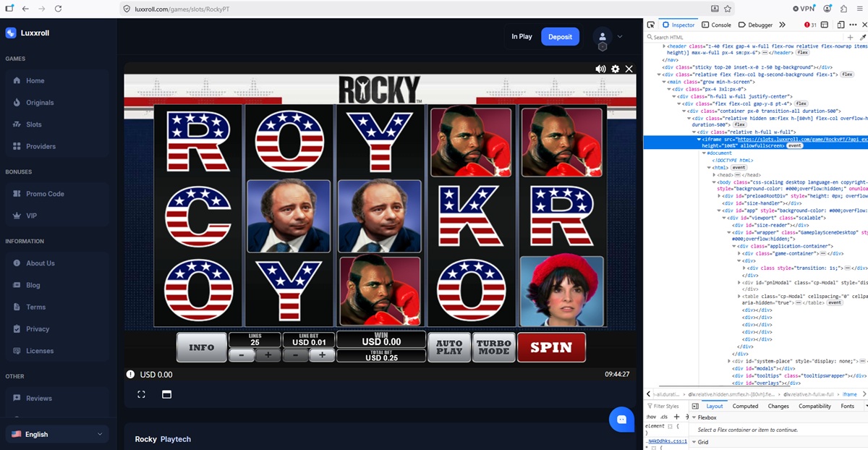Image resolution: width=868 pixels, height=450 pixels.
Task: Click the Auto Play button
Action: pyautogui.click(x=449, y=347)
